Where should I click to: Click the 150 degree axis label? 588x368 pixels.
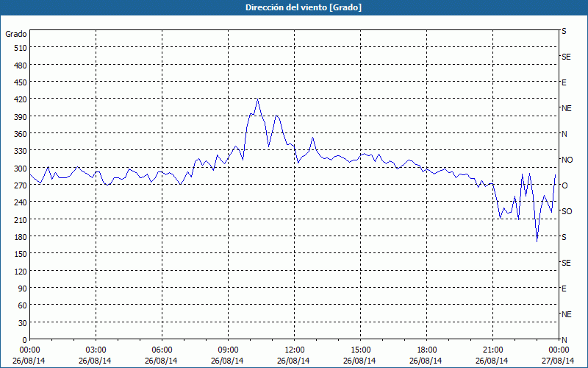point(21,254)
